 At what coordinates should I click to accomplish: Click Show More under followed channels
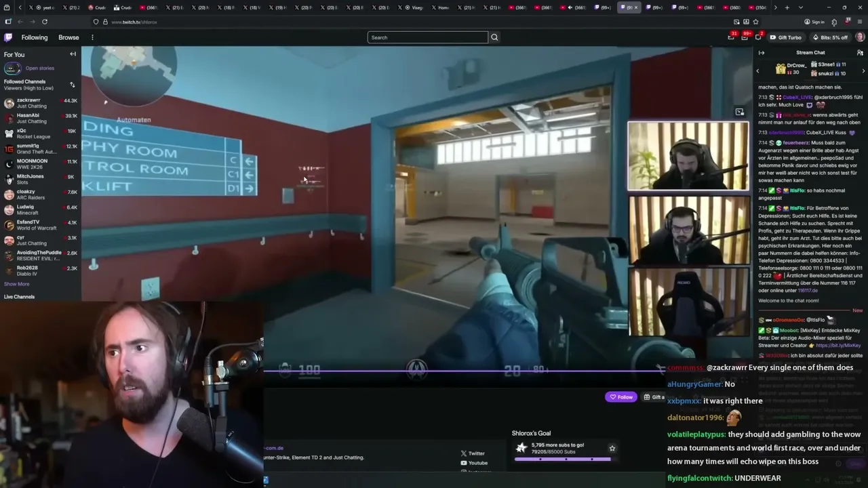coord(16,284)
